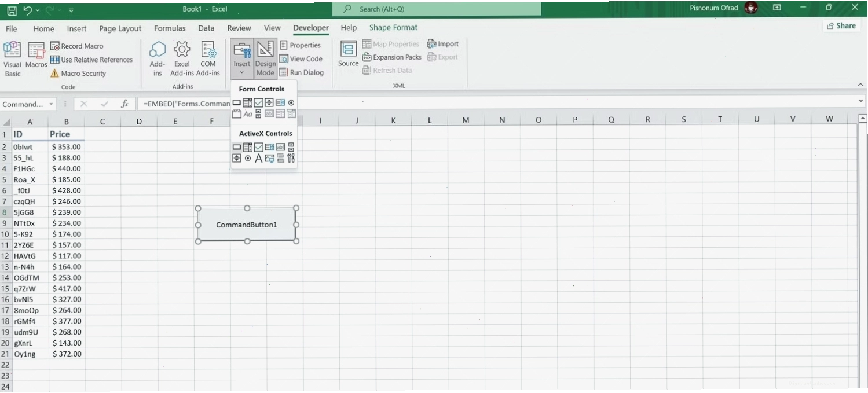This screenshot has width=868, height=393.
Task: Open the Shape Format tab
Action: [393, 27]
